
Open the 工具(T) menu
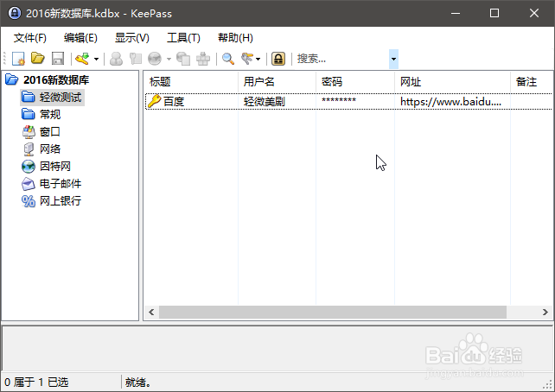(183, 37)
